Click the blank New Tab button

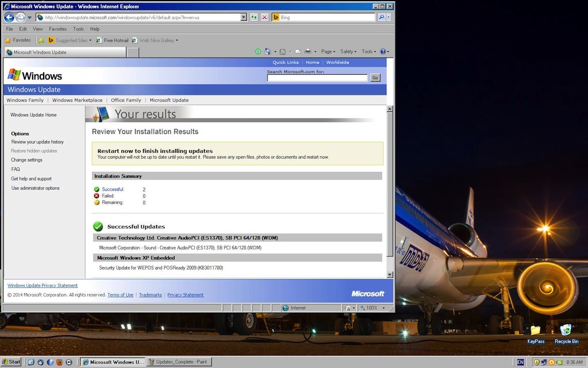(x=133, y=52)
